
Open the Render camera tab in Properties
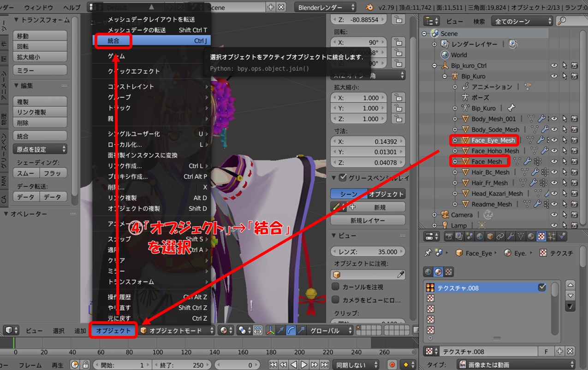tap(448, 236)
